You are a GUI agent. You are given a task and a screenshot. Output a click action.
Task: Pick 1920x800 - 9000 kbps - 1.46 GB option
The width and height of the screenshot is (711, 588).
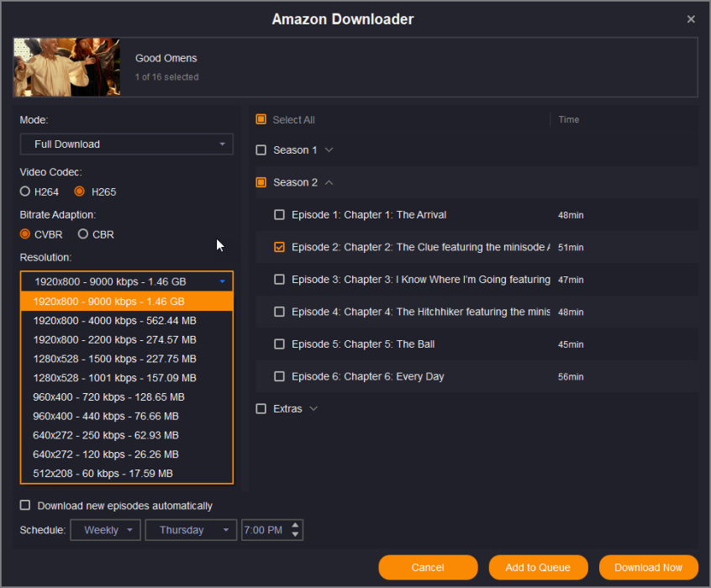coord(127,302)
